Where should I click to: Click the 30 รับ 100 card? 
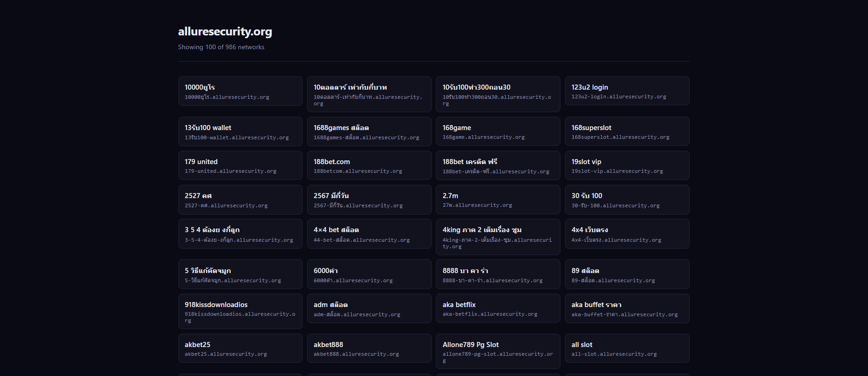tap(627, 199)
